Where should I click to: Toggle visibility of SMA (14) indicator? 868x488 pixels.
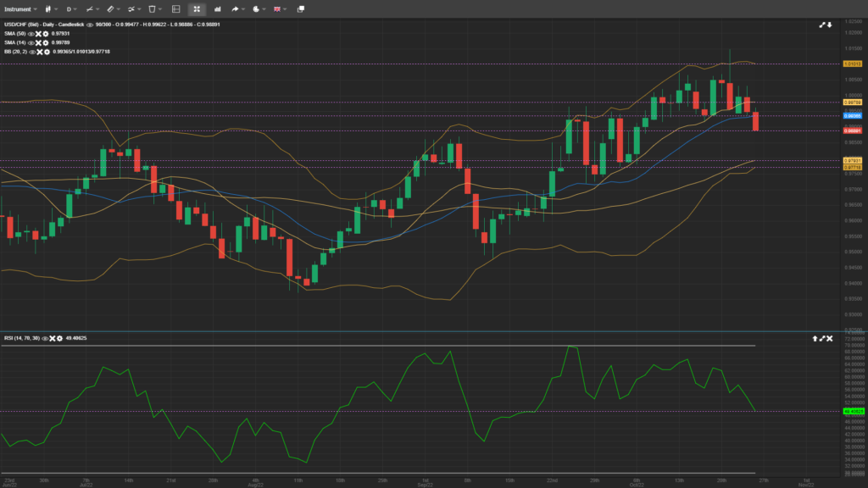click(x=31, y=43)
